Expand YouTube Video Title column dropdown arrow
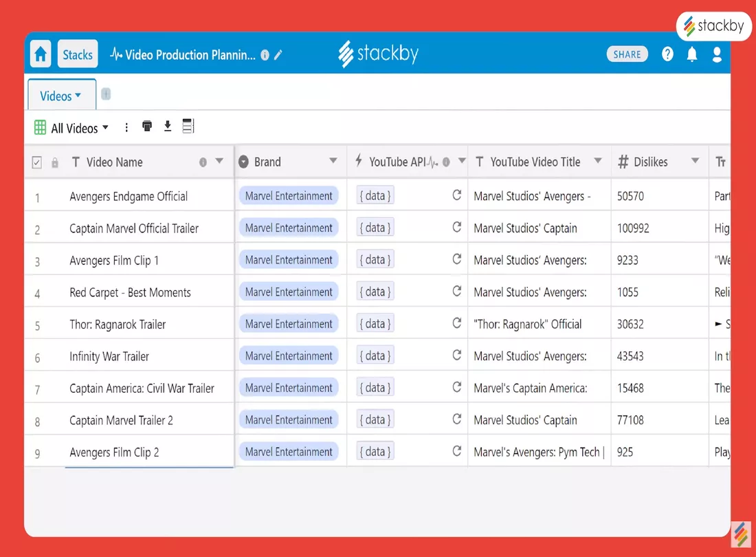 (598, 161)
